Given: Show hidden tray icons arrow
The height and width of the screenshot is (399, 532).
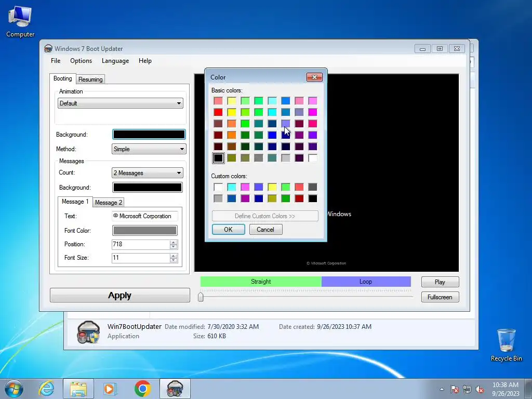Looking at the screenshot, I should click(x=442, y=389).
